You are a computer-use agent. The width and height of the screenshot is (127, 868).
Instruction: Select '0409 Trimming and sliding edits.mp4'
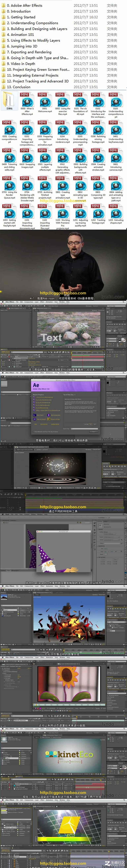tap(9, 160)
